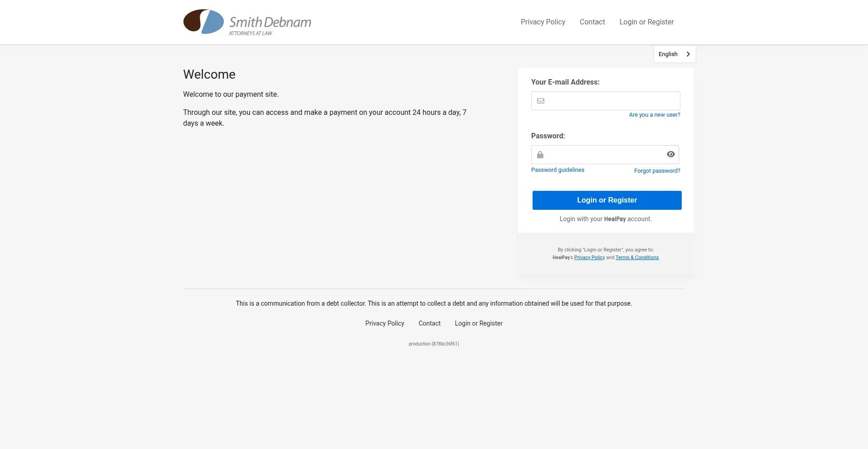This screenshot has height=449, width=868.
Task: Open the Terms and Conditions link
Action: (637, 257)
